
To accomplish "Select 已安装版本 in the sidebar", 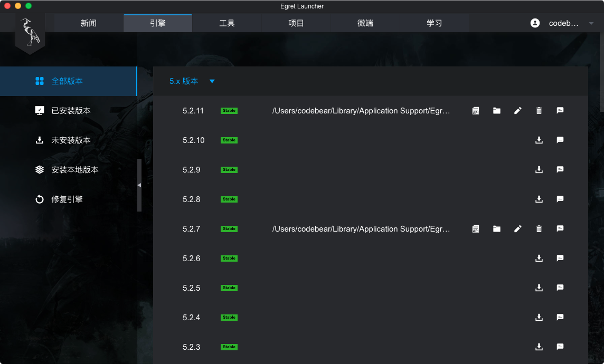I will pos(69,111).
